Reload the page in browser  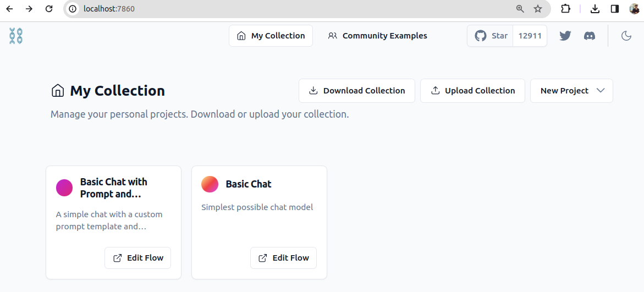49,9
